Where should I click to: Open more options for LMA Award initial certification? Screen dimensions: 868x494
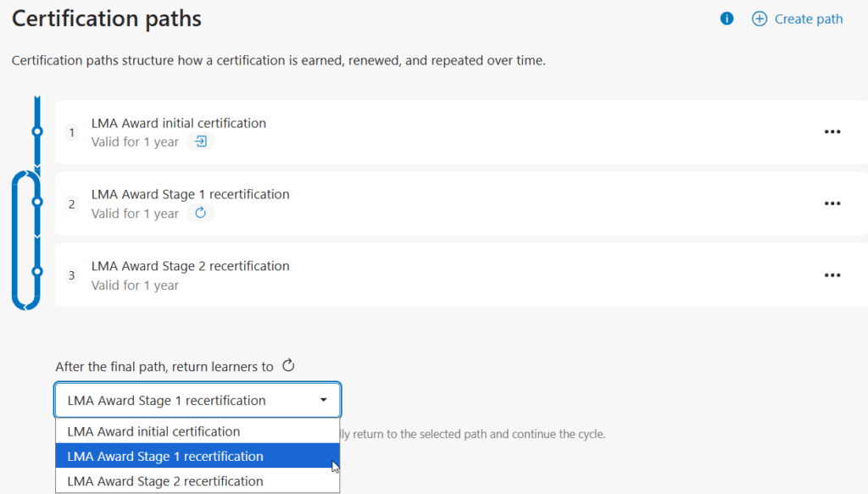(832, 132)
